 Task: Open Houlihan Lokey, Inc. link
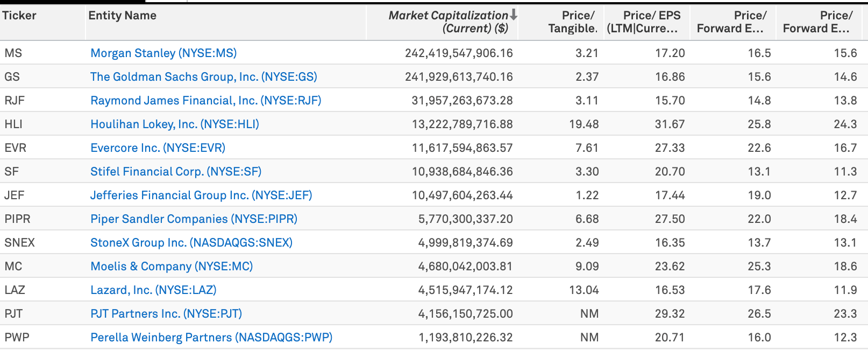point(174,124)
